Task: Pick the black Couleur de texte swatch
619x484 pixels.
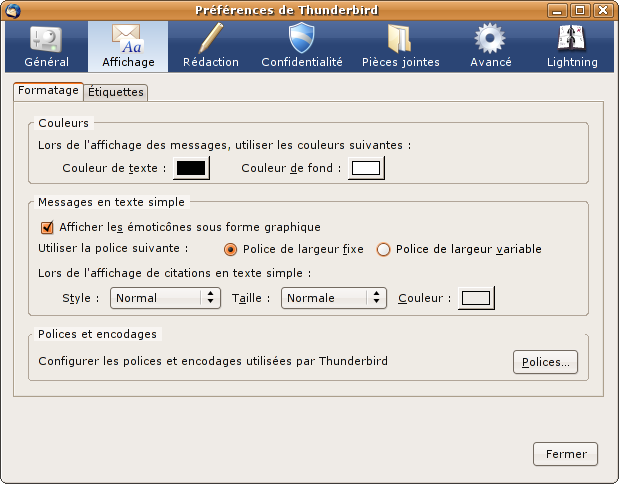Action: tap(191, 168)
